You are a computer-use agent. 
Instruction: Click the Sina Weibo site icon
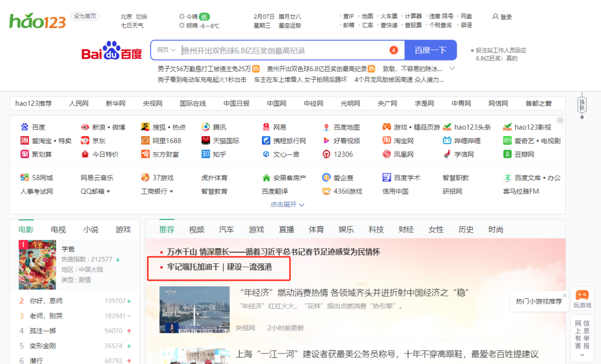(85, 127)
